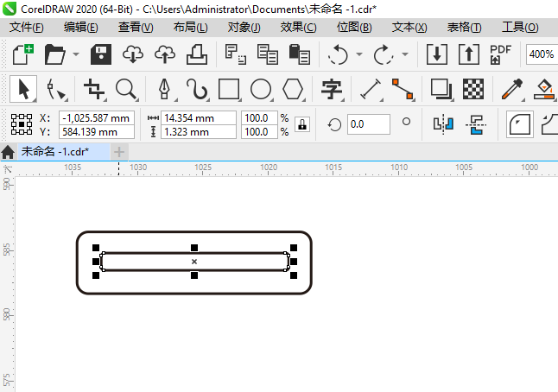The image size is (558, 392).
Task: Expand the undo history dropdown
Action: (x=359, y=54)
